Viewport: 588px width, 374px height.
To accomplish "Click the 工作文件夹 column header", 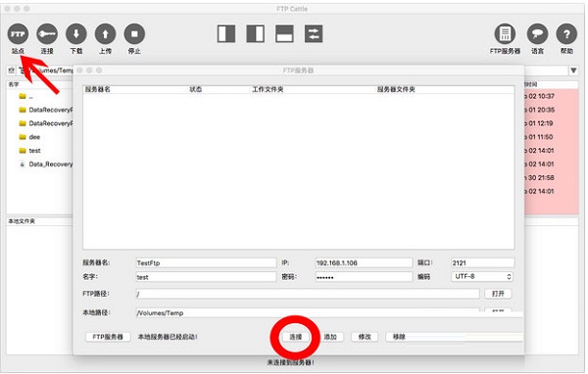I will (268, 89).
